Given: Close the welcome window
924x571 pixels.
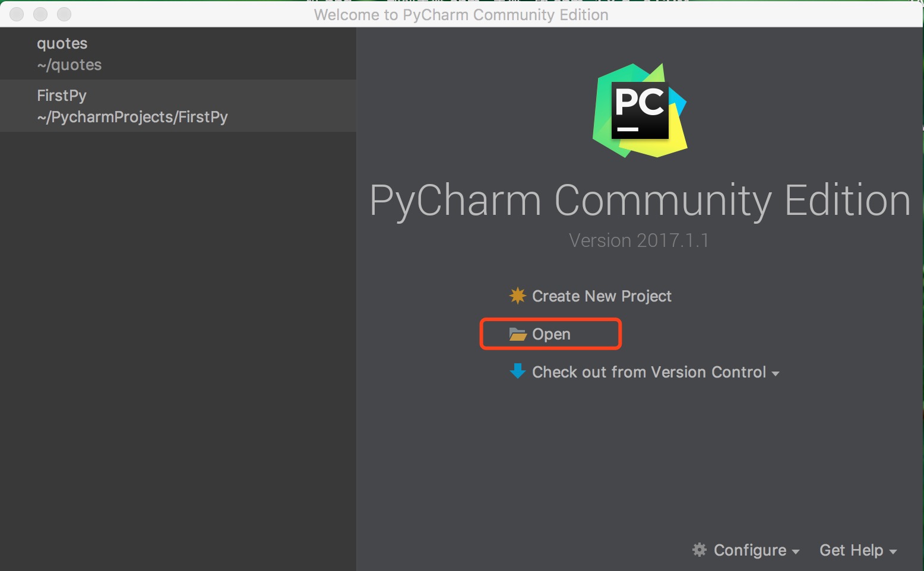Looking at the screenshot, I should click(x=17, y=14).
